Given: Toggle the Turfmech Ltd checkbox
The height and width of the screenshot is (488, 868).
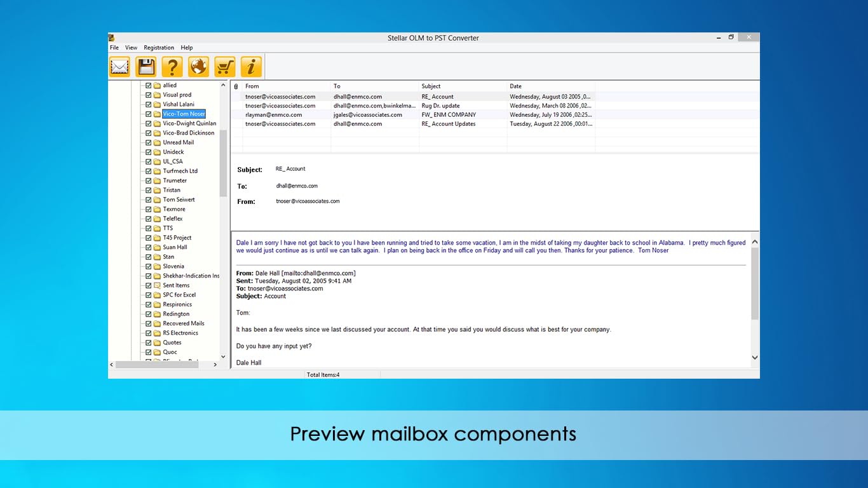Looking at the screenshot, I should pos(149,171).
